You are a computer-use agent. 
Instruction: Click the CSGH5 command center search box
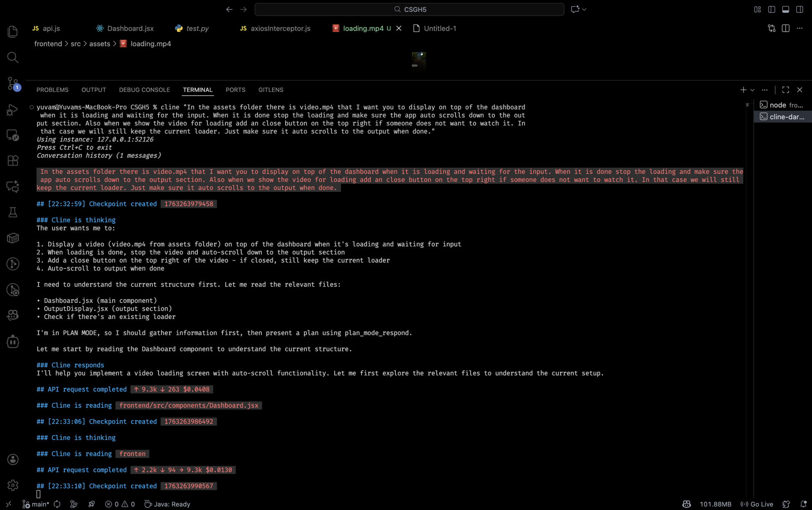409,9
